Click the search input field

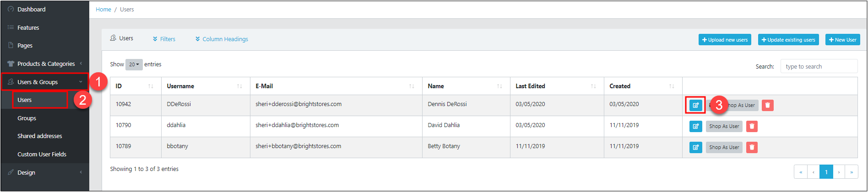[x=819, y=66]
